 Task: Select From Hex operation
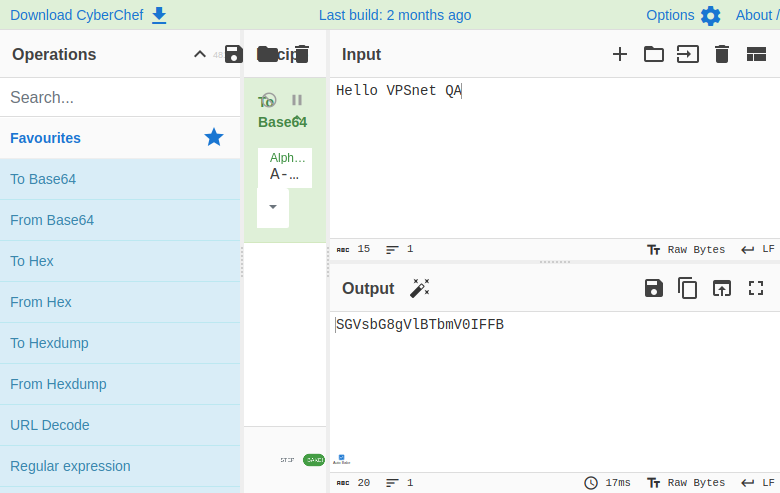120,302
